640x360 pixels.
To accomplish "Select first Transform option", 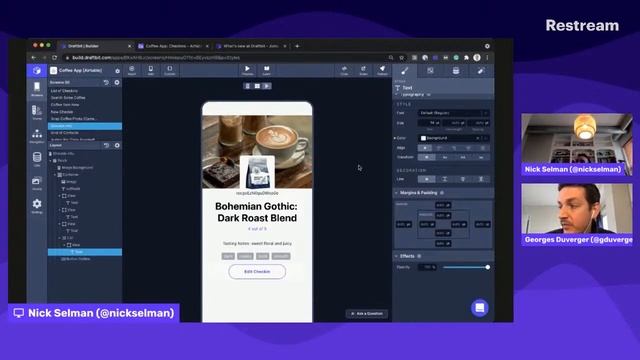I will [x=427, y=157].
